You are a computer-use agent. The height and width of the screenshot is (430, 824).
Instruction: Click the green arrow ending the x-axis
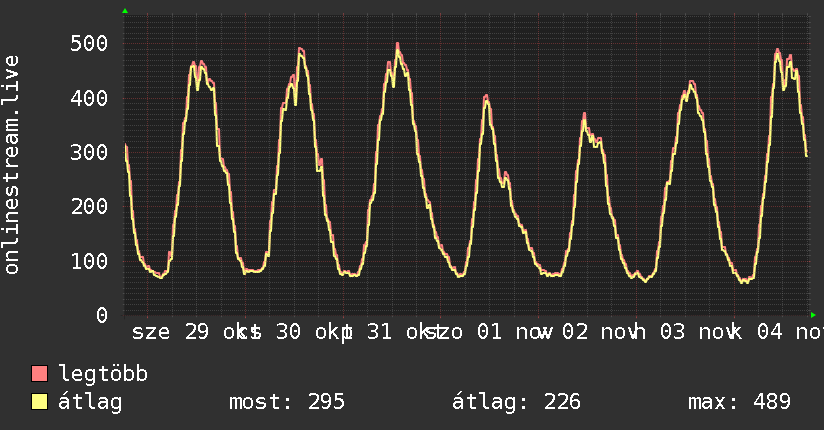coord(813,315)
